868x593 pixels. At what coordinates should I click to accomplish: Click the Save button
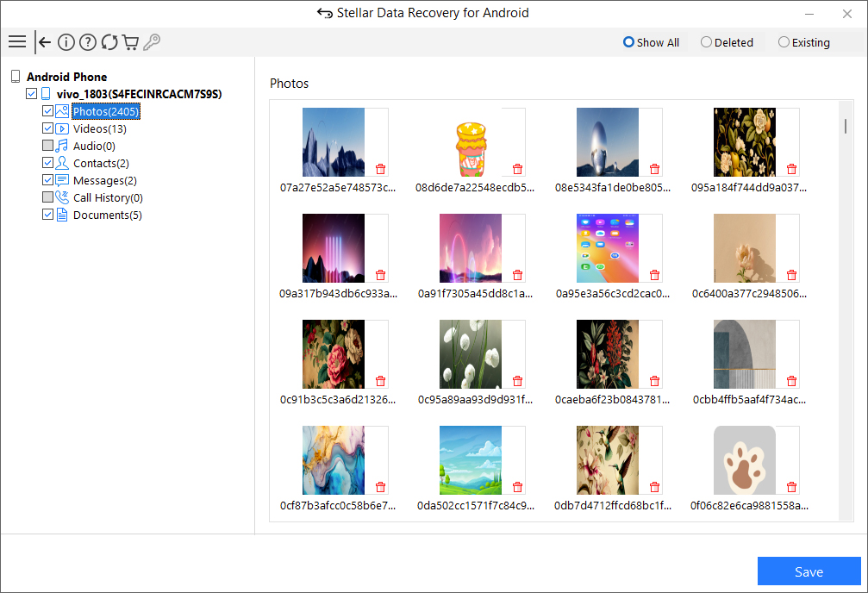click(809, 571)
